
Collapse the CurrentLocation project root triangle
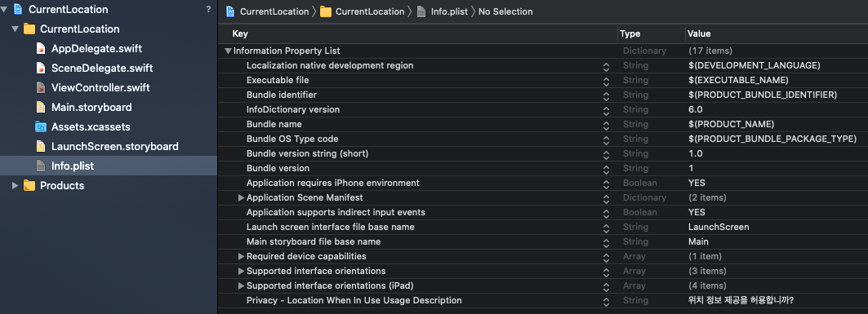click(x=4, y=10)
